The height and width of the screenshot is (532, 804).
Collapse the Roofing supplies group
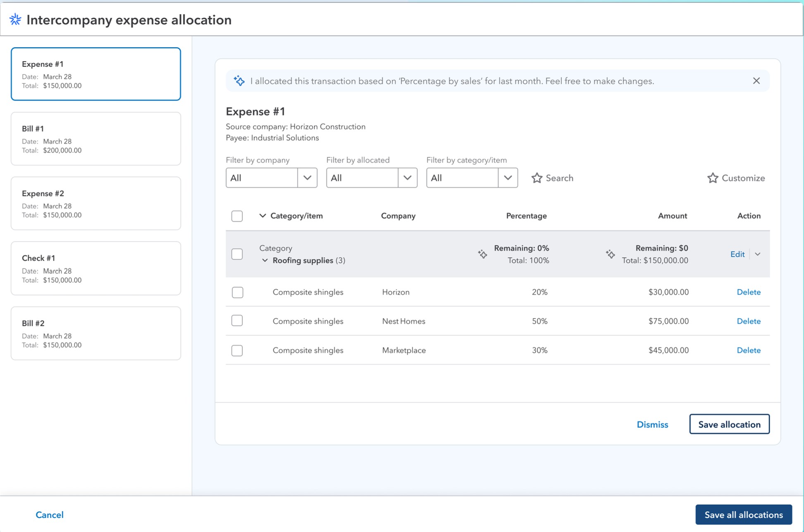[265, 260]
